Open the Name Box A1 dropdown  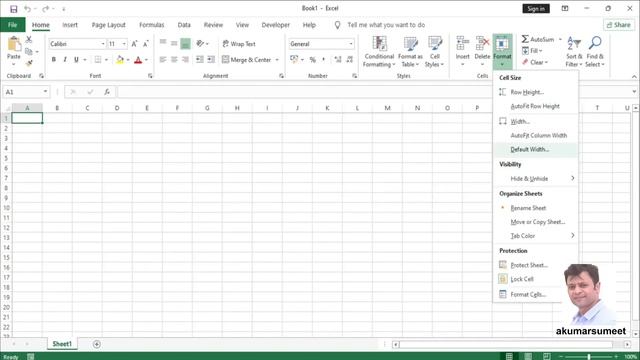click(45, 92)
